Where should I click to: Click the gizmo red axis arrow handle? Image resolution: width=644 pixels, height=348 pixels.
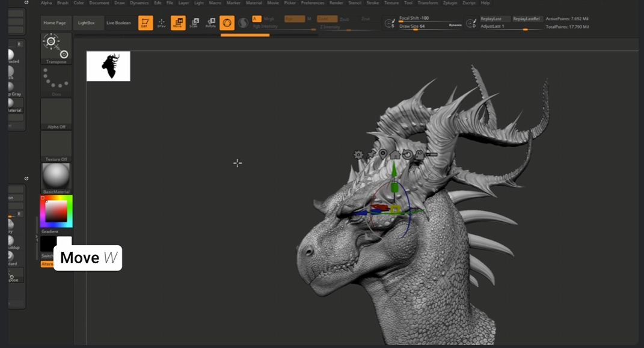pos(379,207)
